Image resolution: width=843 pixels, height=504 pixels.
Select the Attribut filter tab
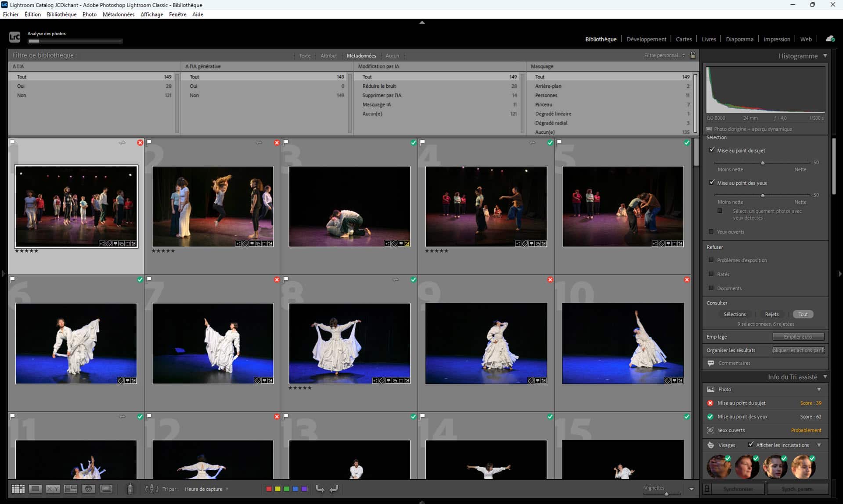(328, 56)
